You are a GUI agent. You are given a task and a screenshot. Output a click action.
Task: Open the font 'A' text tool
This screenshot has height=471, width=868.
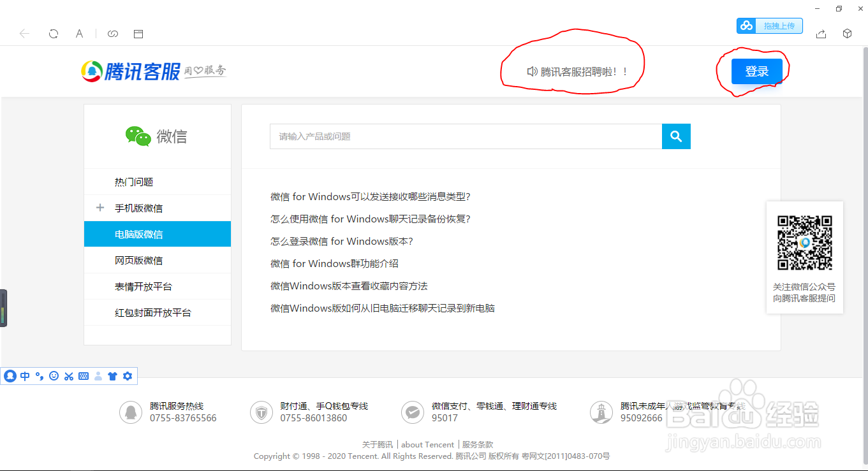pyautogui.click(x=79, y=34)
